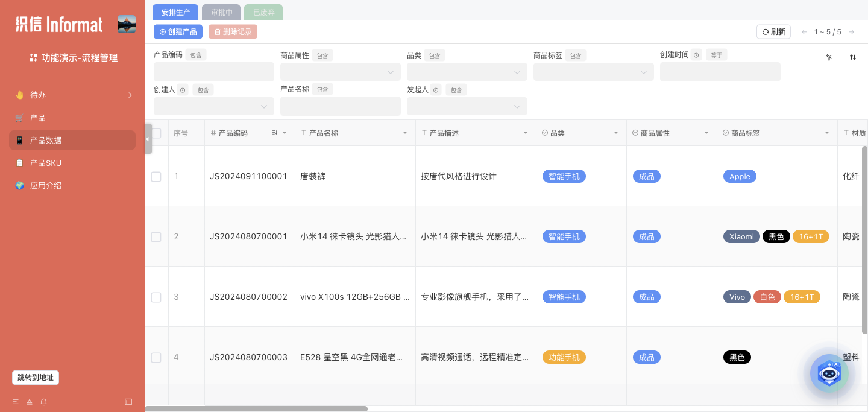The width and height of the screenshot is (868, 412).
Task: Click the 产品编码 filter input field
Action: 214,72
